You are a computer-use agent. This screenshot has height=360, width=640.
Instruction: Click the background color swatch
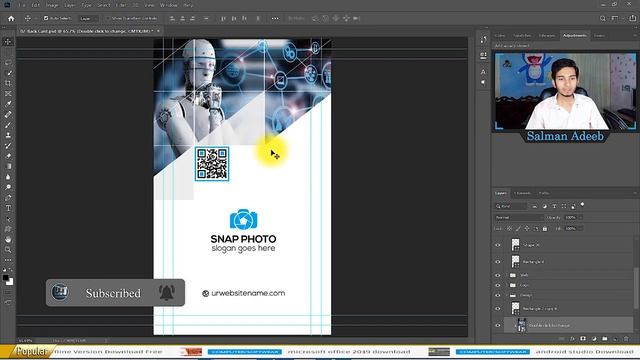pos(10,282)
